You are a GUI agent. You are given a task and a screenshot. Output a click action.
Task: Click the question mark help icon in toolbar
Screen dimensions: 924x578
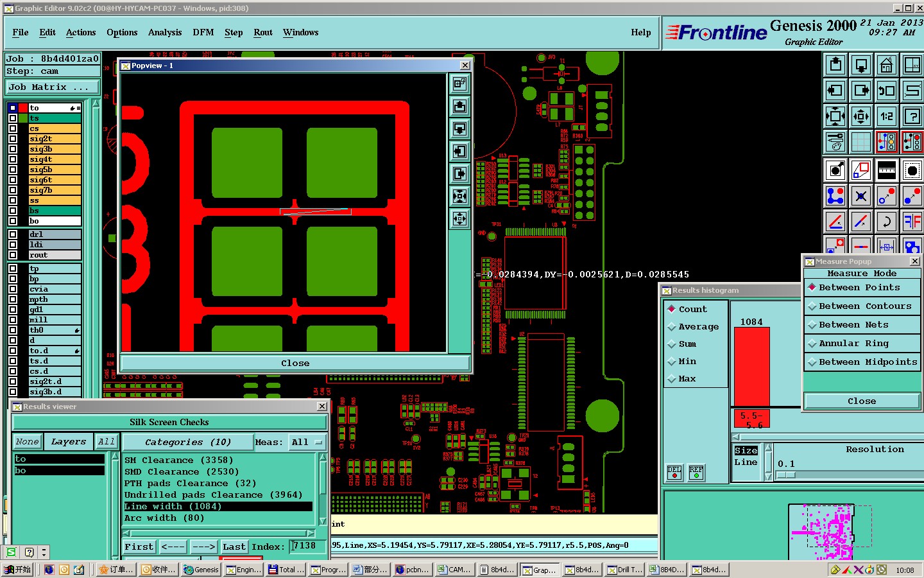coord(912,116)
